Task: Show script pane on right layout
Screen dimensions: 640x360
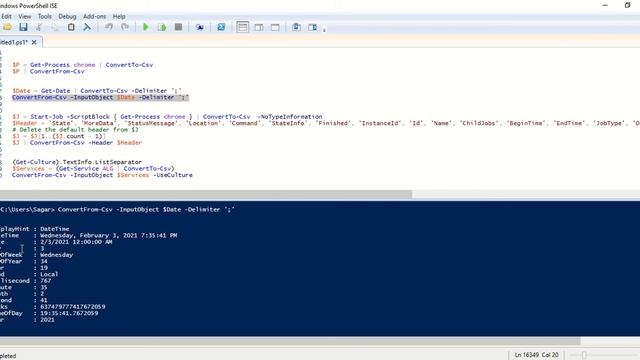Action: click(259, 27)
